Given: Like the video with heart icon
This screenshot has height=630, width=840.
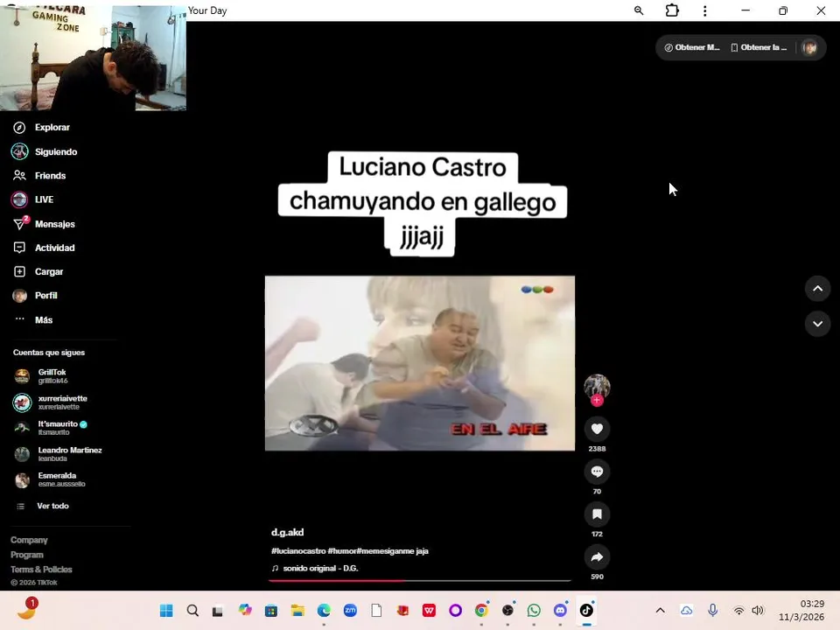Looking at the screenshot, I should [597, 429].
